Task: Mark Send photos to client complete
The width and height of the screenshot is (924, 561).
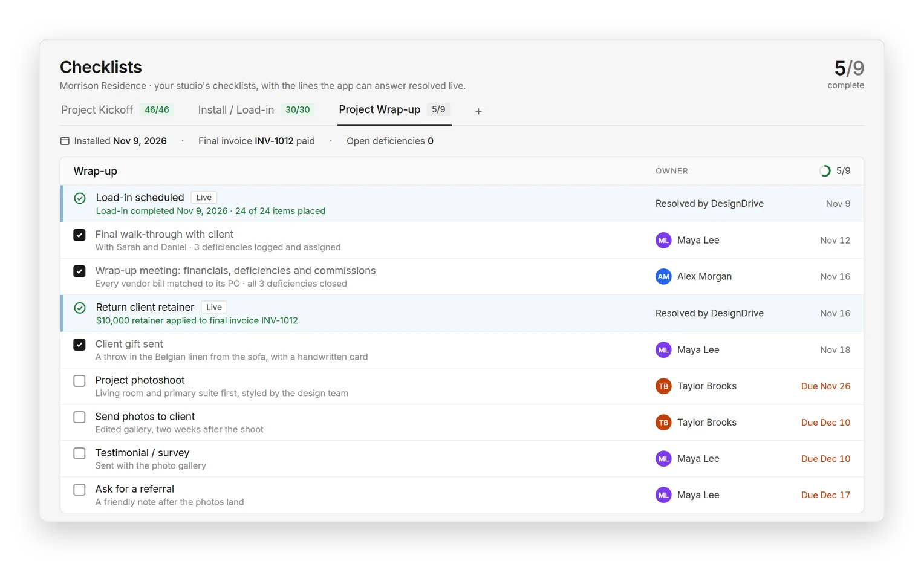Action: [x=79, y=417]
